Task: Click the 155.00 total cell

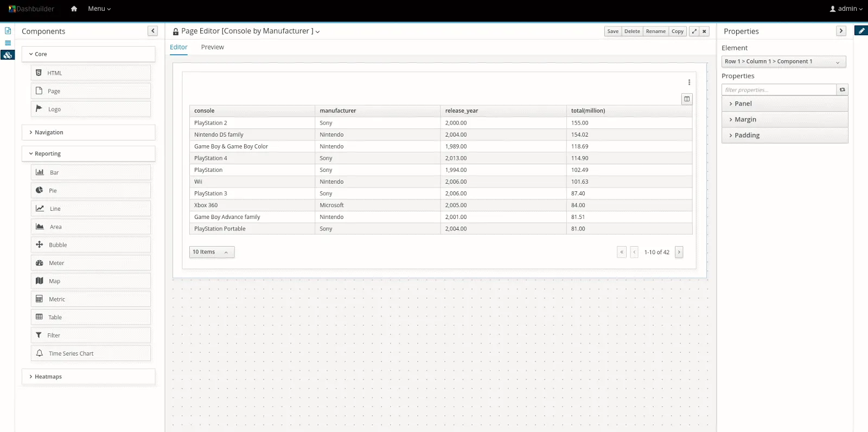Action: point(629,123)
